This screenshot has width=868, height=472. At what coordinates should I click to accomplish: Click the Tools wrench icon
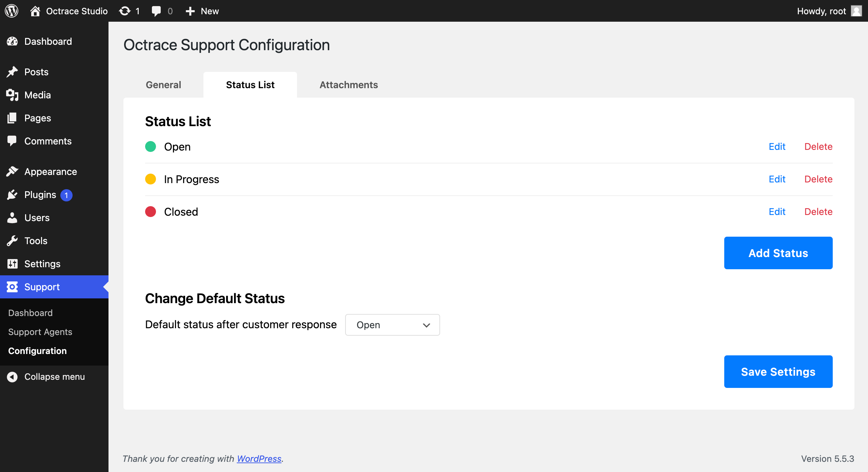12,241
